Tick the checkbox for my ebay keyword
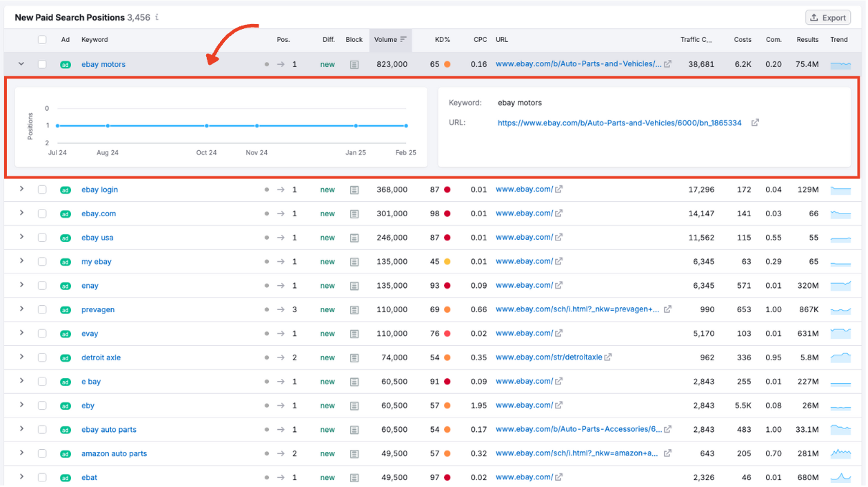Viewport: 868px width, 487px height. click(42, 262)
